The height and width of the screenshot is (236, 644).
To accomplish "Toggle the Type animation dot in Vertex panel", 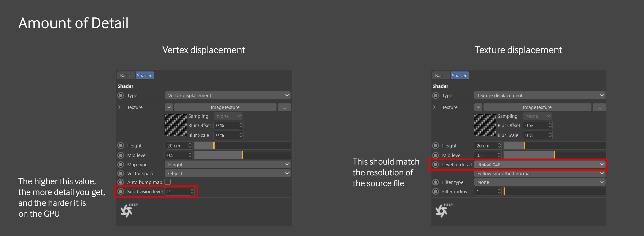I will 121,95.
